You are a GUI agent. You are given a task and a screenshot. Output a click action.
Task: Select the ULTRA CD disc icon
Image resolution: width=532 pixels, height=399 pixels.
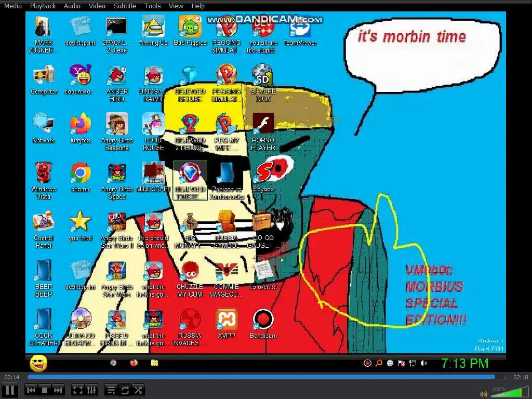81,328
